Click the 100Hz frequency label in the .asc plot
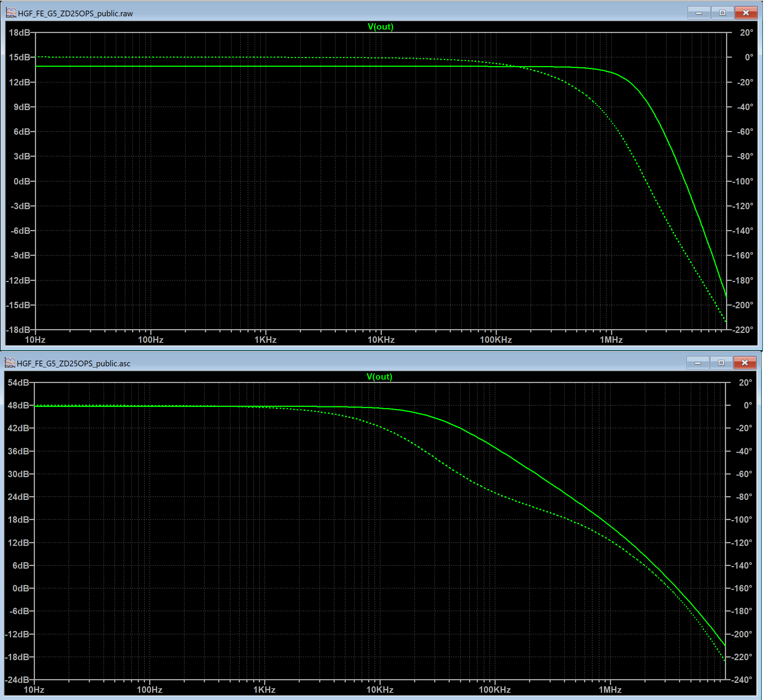764x700 pixels. [x=150, y=690]
